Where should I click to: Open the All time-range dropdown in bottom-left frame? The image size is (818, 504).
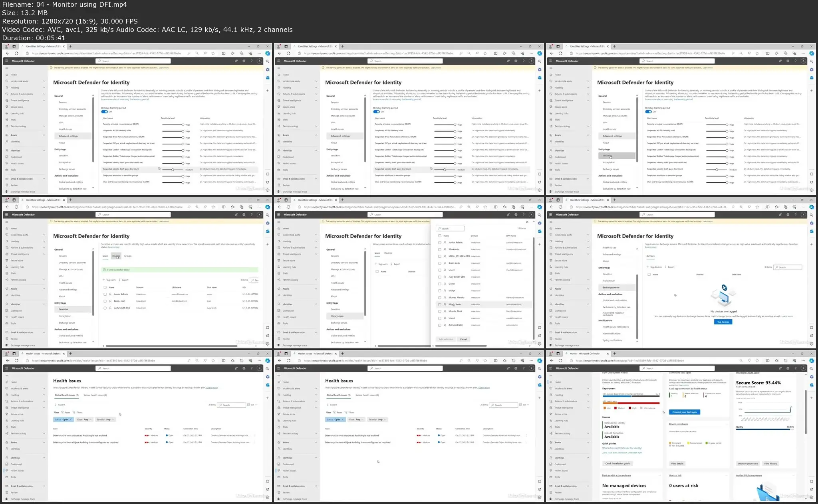252,405
